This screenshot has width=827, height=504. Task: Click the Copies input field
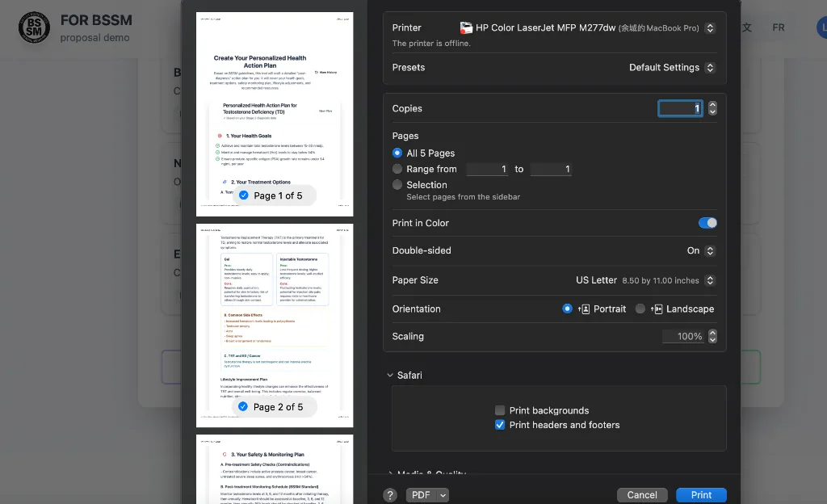(x=680, y=108)
